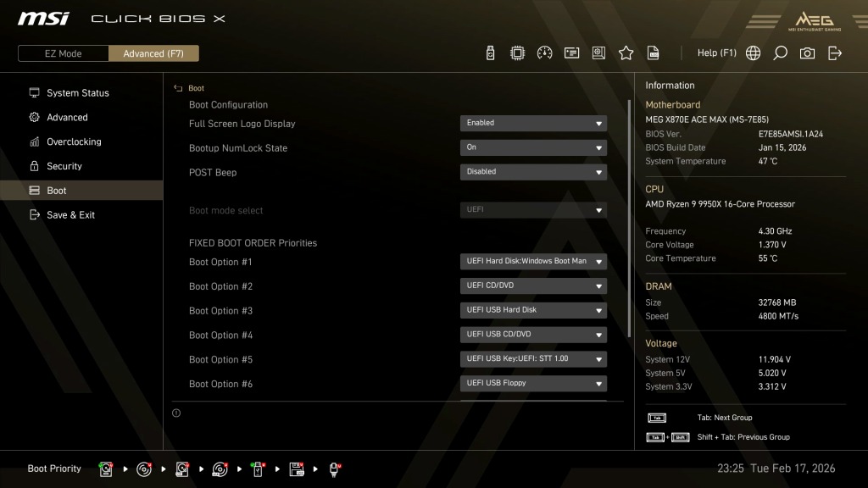Select the Advanced (F7) mode tab
Screen dimensions: 868x488
coord(153,53)
